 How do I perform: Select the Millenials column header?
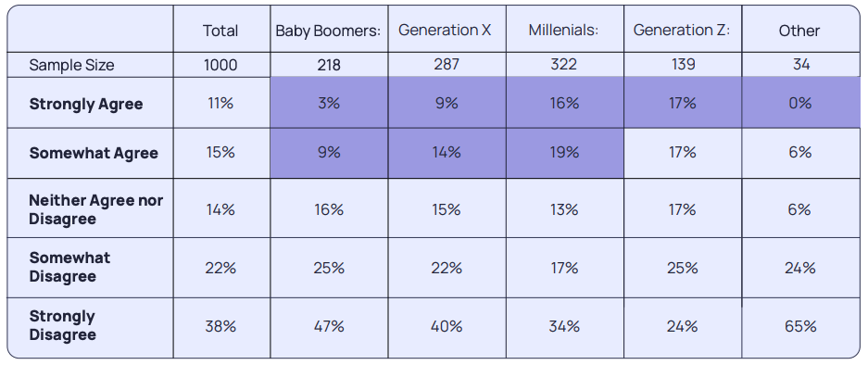coord(563,30)
